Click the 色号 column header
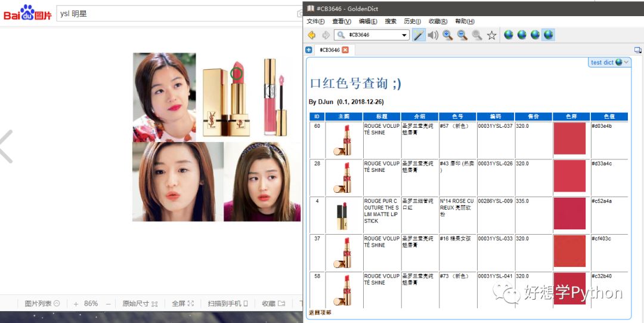 (457, 116)
